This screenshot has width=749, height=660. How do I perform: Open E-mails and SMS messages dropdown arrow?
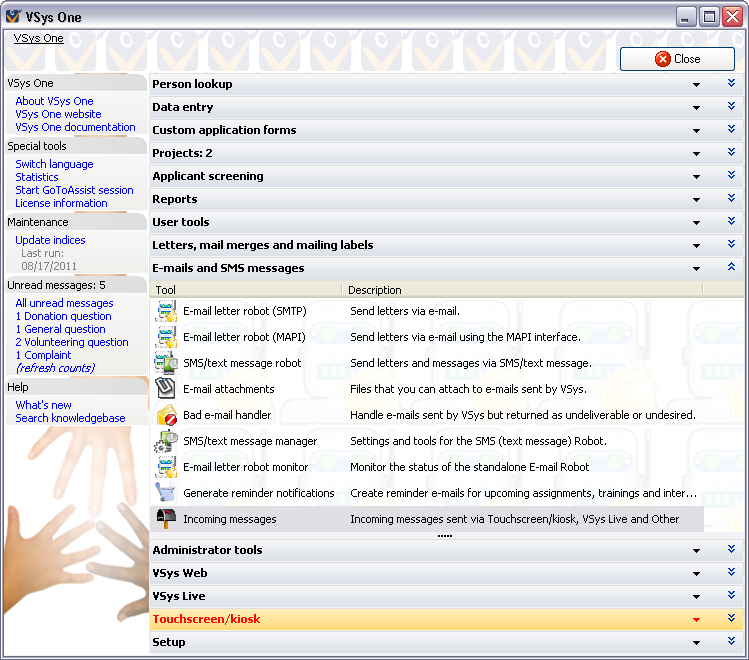tap(696, 269)
